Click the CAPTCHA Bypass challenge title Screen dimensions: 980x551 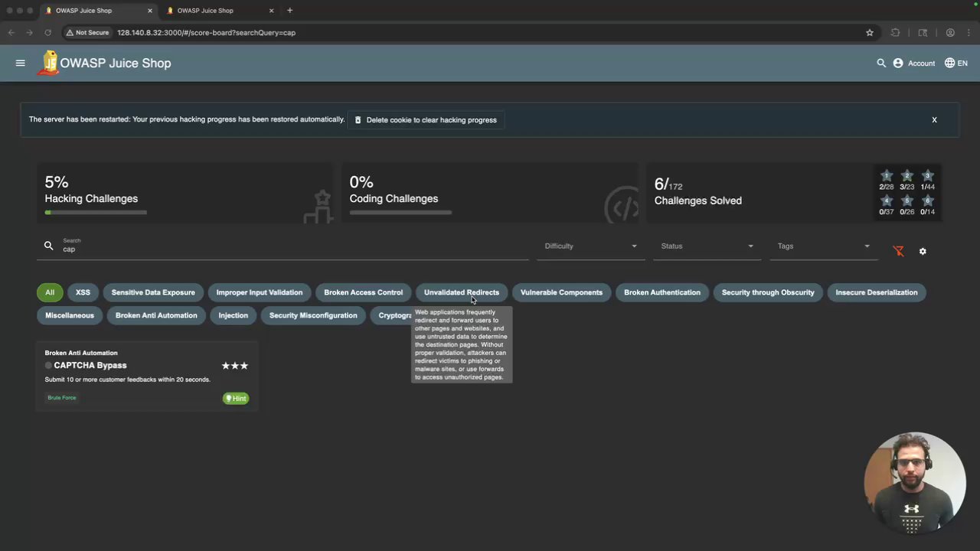(90, 366)
